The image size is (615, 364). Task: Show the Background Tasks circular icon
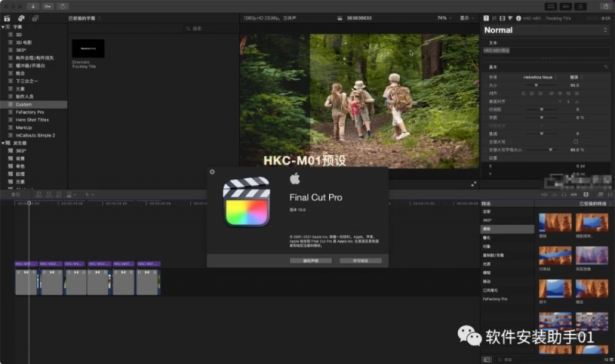[x=62, y=6]
